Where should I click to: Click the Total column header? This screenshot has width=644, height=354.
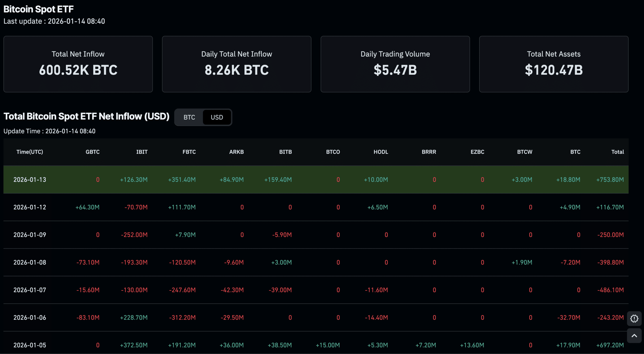[x=617, y=152]
